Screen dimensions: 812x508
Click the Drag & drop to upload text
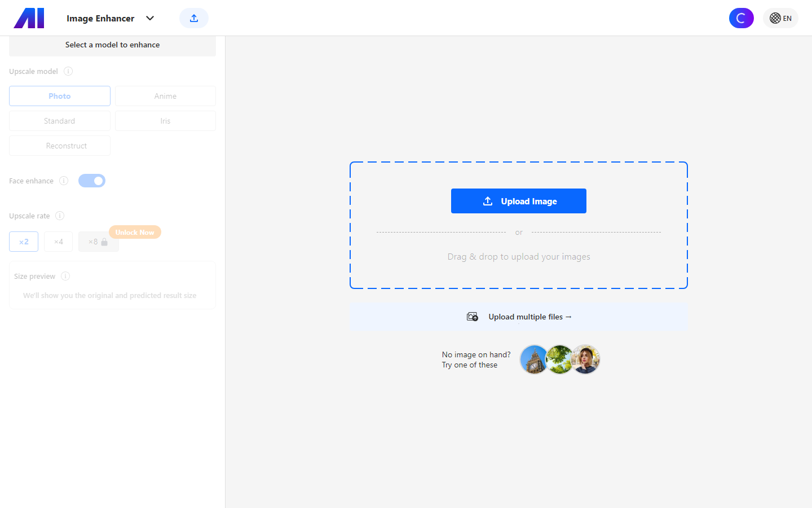519,257
